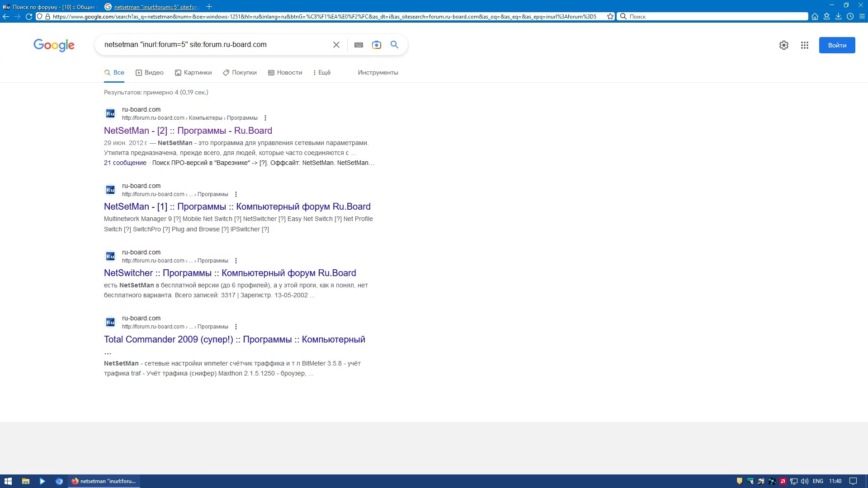Show site security padlock info
The height and width of the screenshot is (488, 868).
[47, 16]
